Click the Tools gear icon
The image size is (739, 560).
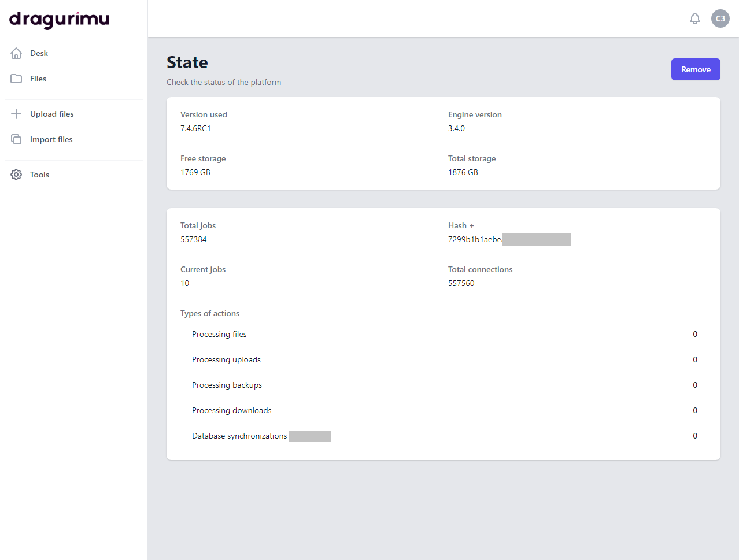pyautogui.click(x=16, y=175)
